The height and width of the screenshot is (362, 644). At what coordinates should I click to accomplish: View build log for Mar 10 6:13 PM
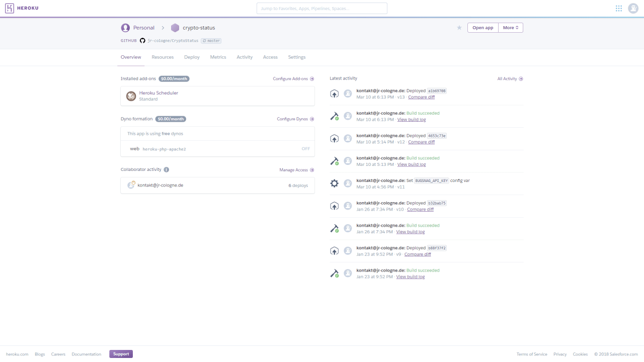point(412,120)
